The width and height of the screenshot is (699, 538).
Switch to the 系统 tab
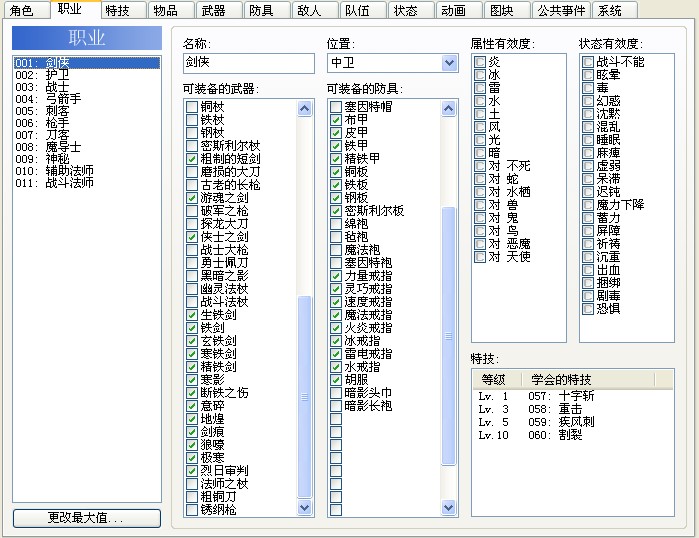[x=615, y=10]
